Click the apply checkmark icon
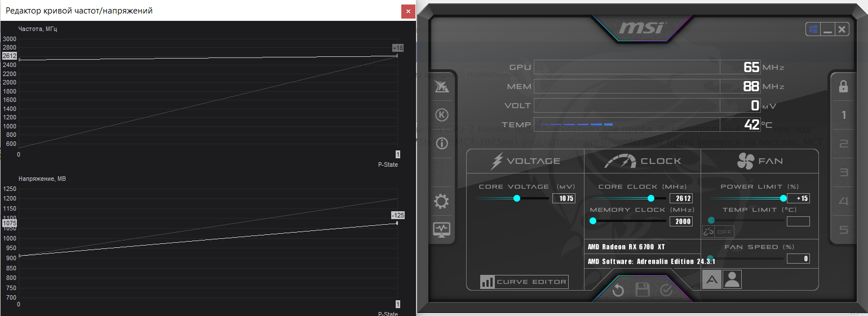The width and height of the screenshot is (868, 316). pyautogui.click(x=666, y=290)
